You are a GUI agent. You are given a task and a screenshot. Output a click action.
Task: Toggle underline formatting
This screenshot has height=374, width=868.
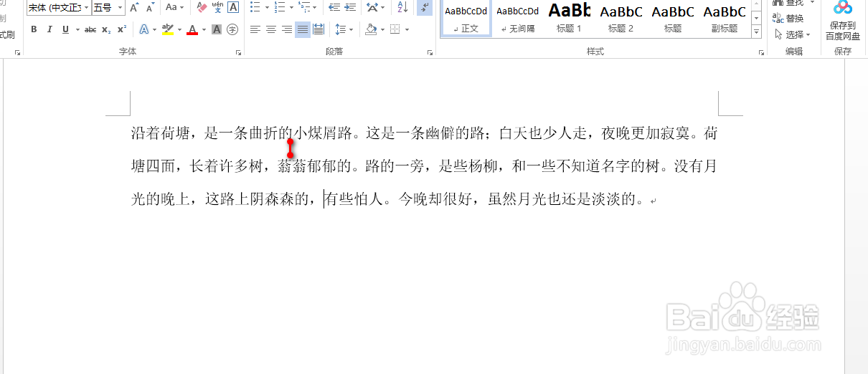click(65, 29)
